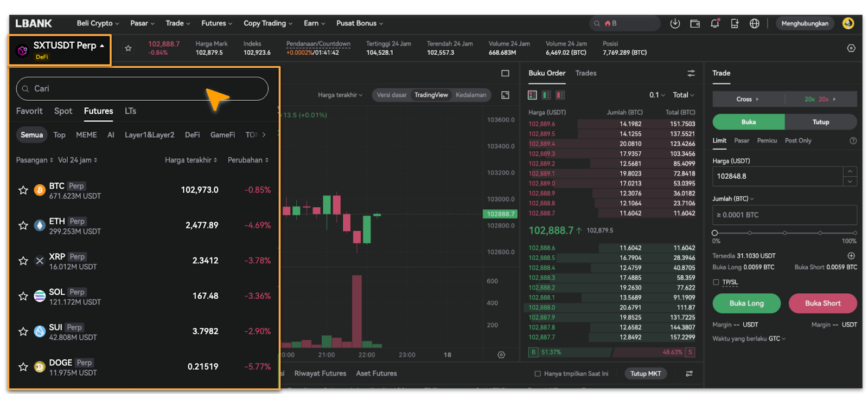Open the language globe icon
Viewport: 868px width, 394px height.
[x=755, y=23]
